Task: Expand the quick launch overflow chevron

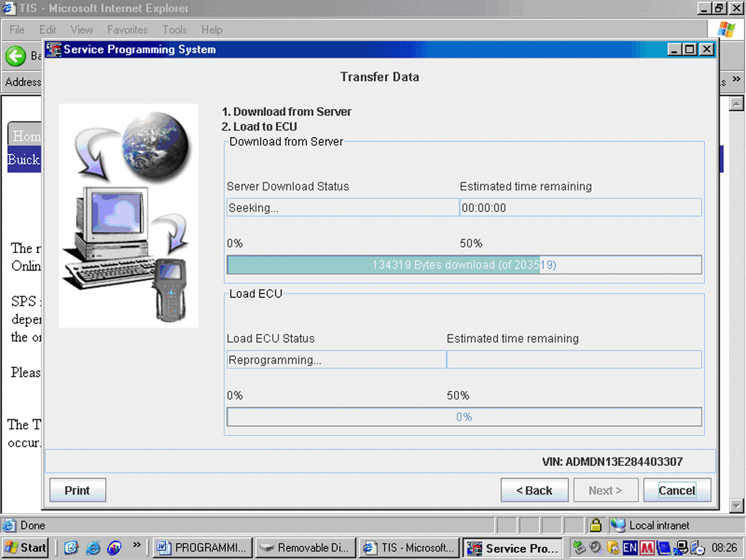Action: pyautogui.click(x=136, y=545)
